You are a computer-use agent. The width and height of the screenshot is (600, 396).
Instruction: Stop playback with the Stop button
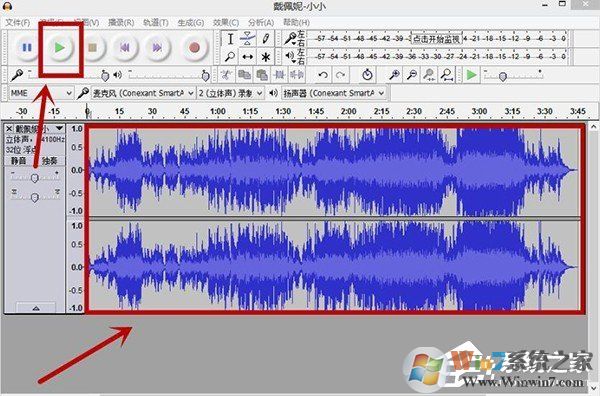coord(92,47)
